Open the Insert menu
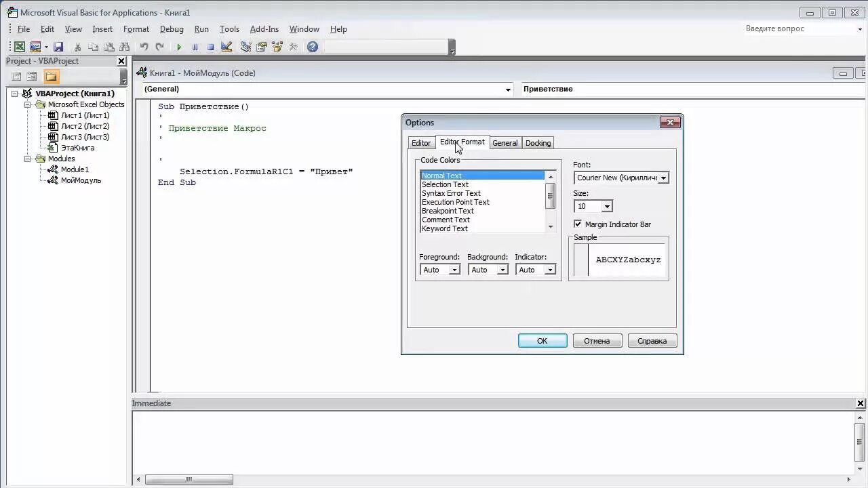The width and height of the screenshot is (868, 488). point(102,29)
